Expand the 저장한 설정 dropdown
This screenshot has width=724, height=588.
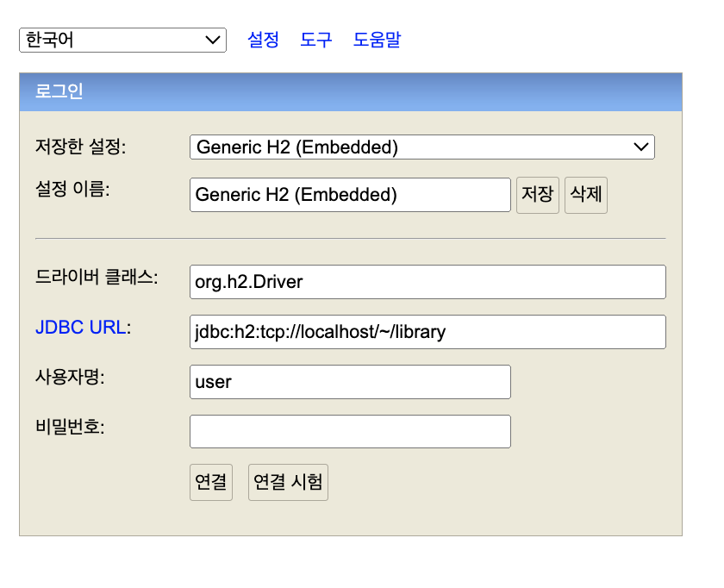pyautogui.click(x=422, y=147)
